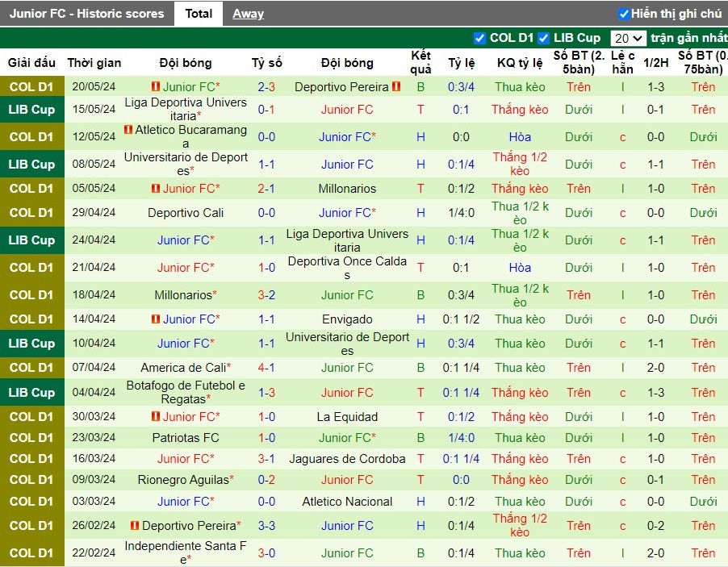Viewport: 728px width, 567px height.
Task: Select the date 12/05/24
Action: (x=94, y=136)
